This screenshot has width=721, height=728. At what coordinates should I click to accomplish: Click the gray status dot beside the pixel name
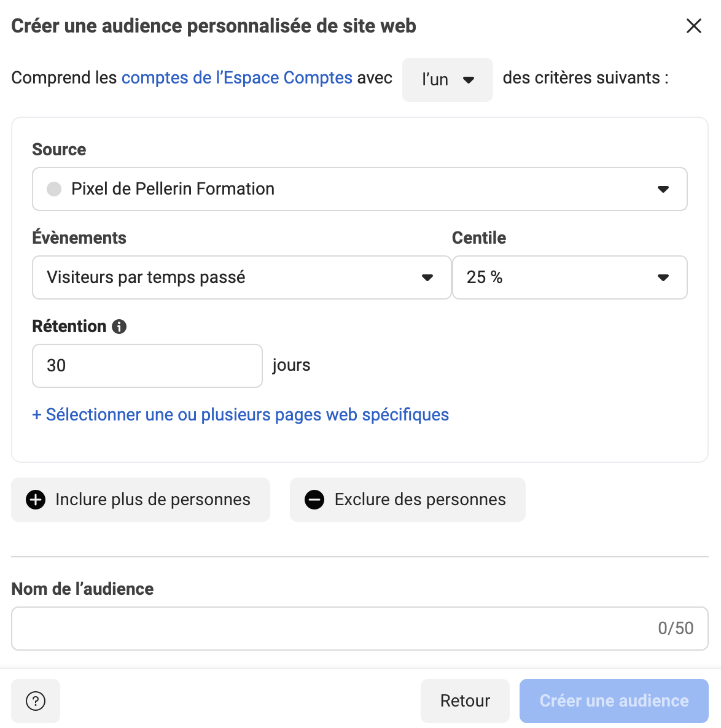pos(54,189)
